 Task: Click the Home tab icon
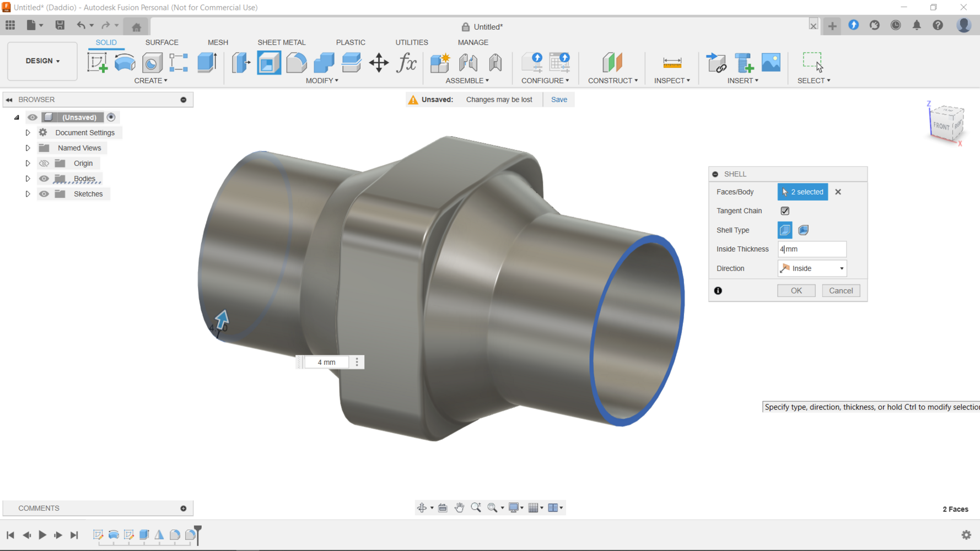point(136,27)
